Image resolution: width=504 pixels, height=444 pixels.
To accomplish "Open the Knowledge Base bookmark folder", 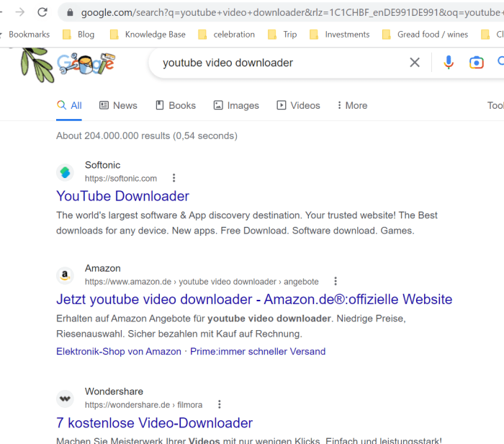I will 148,35.
